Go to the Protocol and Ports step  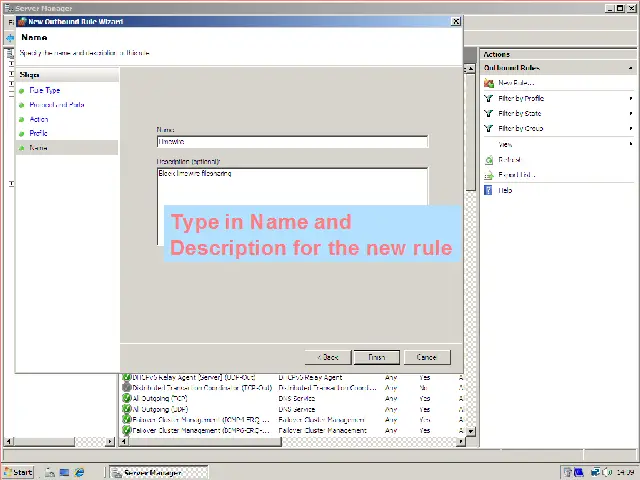pyautogui.click(x=57, y=105)
